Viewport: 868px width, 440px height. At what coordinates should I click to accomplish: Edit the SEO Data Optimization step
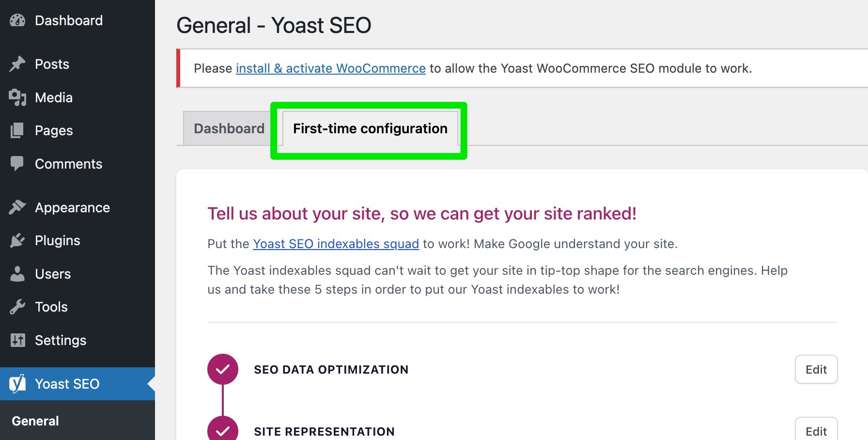816,369
